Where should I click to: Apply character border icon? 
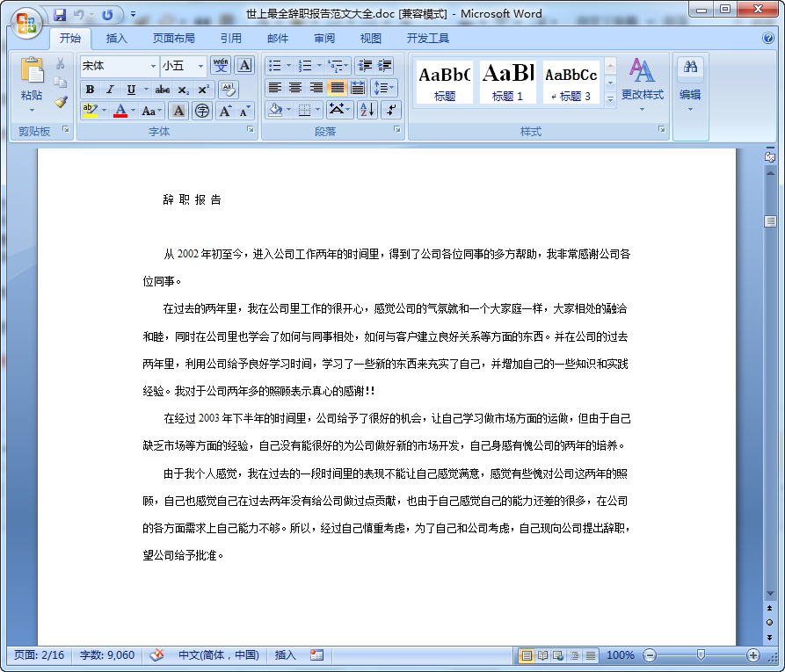(244, 66)
